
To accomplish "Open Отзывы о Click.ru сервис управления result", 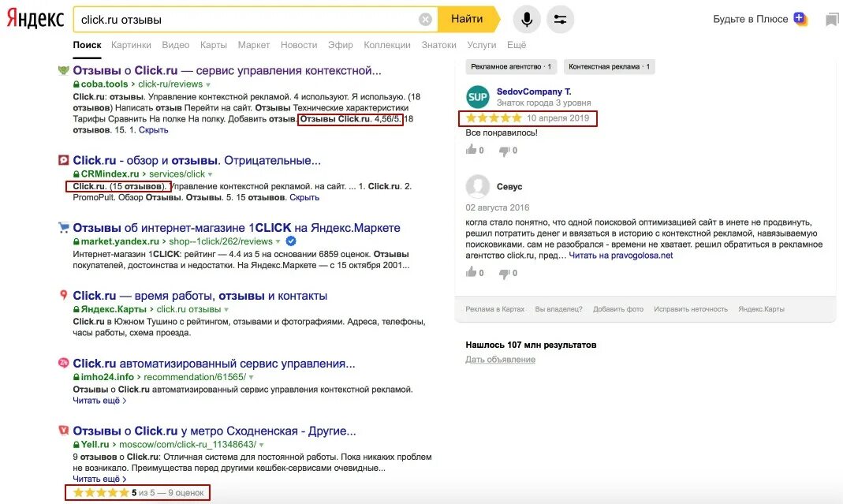I will point(227,70).
